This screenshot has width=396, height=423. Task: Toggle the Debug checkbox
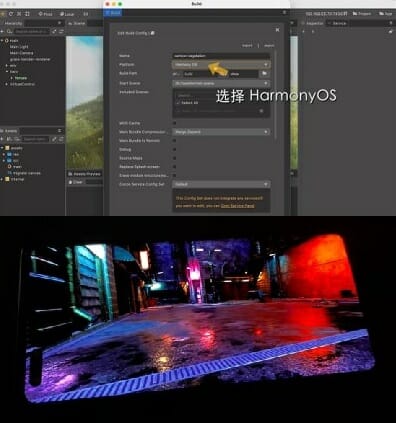pos(174,149)
